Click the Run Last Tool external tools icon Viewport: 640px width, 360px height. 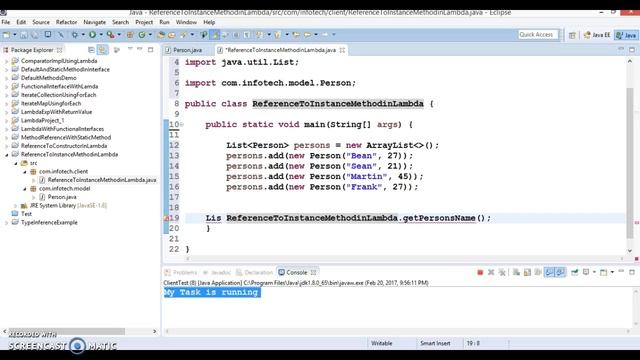coord(111,35)
